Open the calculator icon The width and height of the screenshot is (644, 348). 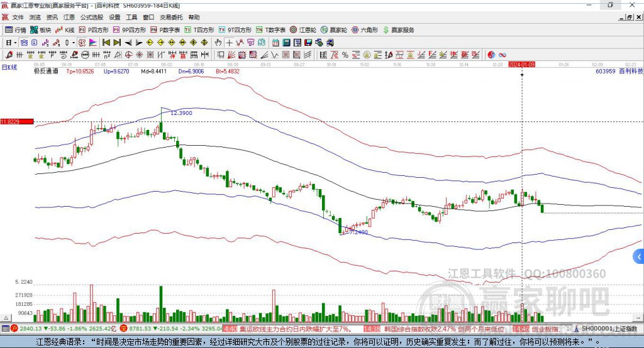(286, 43)
